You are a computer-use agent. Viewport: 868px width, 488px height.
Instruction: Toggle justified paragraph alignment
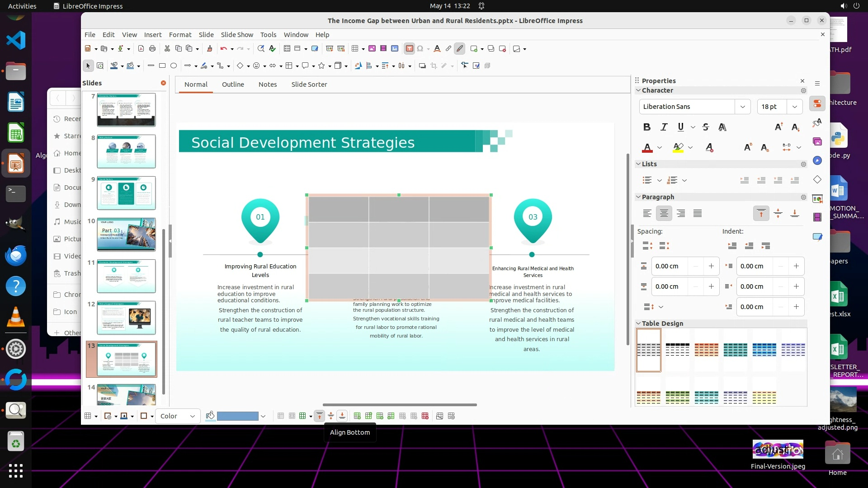coord(697,213)
